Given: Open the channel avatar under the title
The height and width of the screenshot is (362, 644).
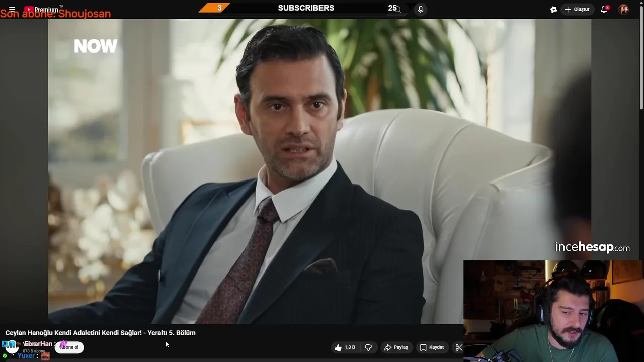Looking at the screenshot, I should coord(11,347).
